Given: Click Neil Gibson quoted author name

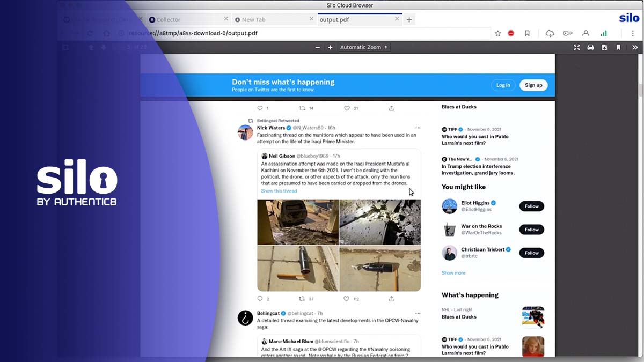Looking at the screenshot, I should [x=282, y=156].
